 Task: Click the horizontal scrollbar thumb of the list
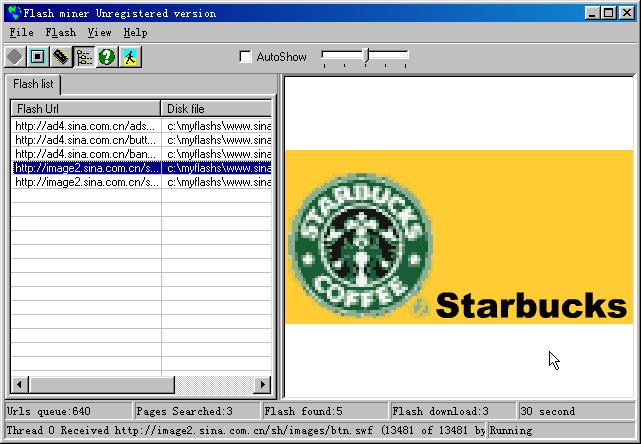(x=101, y=384)
